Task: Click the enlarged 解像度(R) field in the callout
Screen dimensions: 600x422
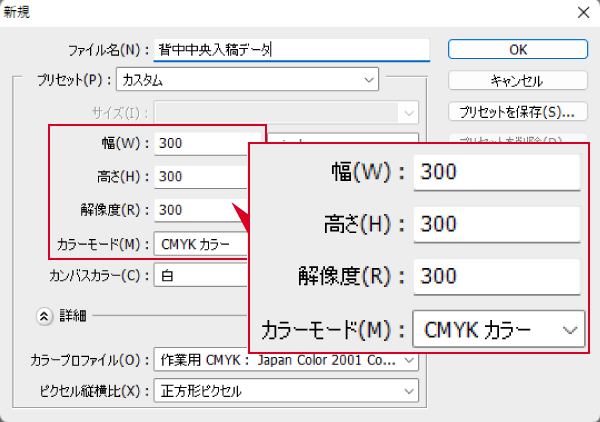Action: [497, 275]
